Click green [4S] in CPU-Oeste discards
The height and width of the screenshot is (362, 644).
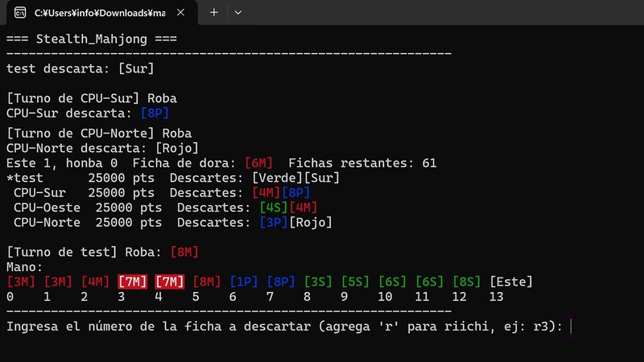[274, 208]
